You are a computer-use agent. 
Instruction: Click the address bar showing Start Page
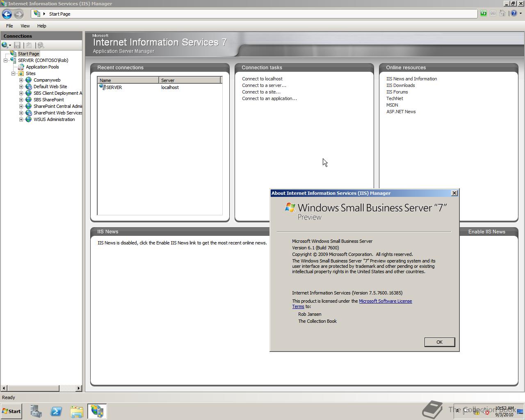[254, 14]
